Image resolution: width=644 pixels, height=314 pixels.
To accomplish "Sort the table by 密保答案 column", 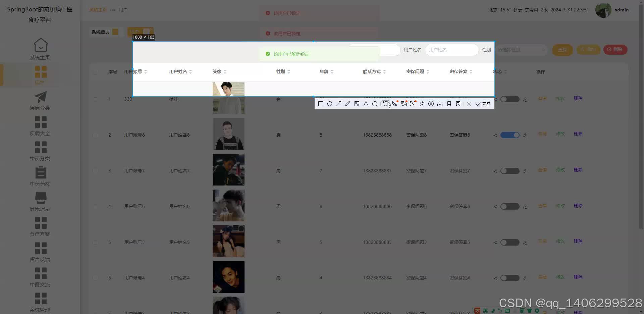I will tap(471, 72).
